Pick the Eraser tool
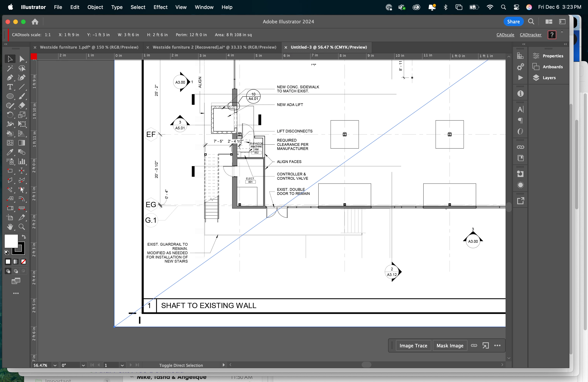The height and width of the screenshot is (382, 588). 22,105
